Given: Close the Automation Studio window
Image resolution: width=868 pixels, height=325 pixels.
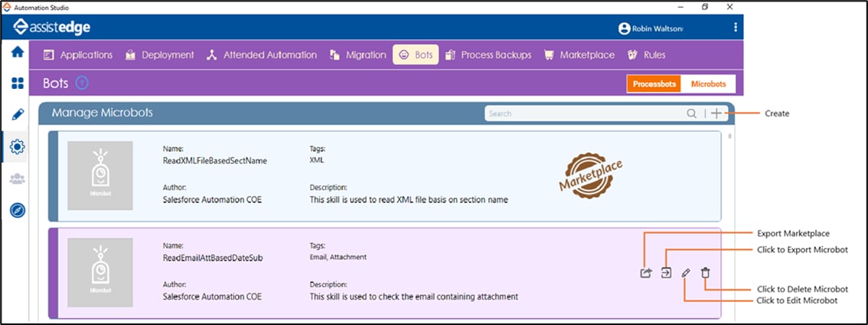Looking at the screenshot, I should (730, 7).
